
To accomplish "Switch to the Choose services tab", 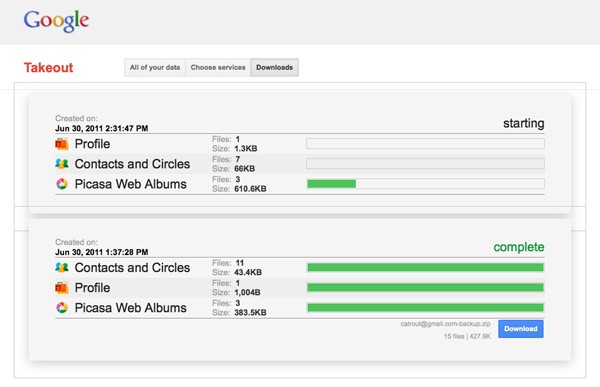I will [x=218, y=67].
